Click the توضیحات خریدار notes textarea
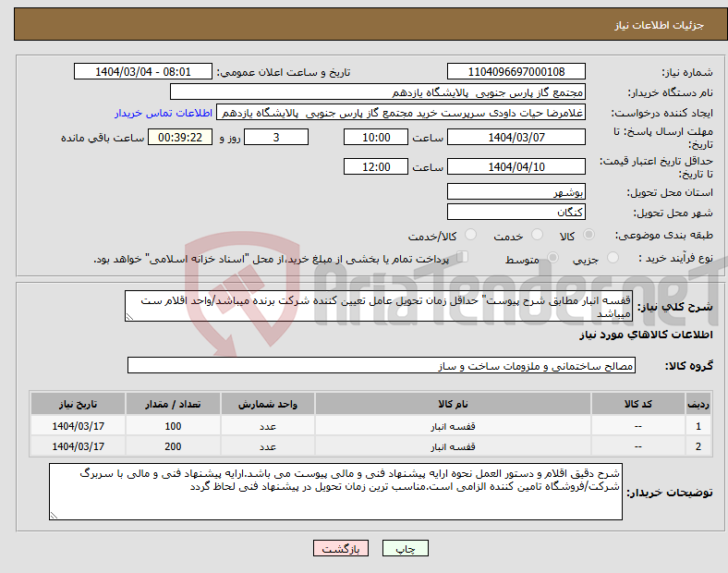 coord(335,492)
